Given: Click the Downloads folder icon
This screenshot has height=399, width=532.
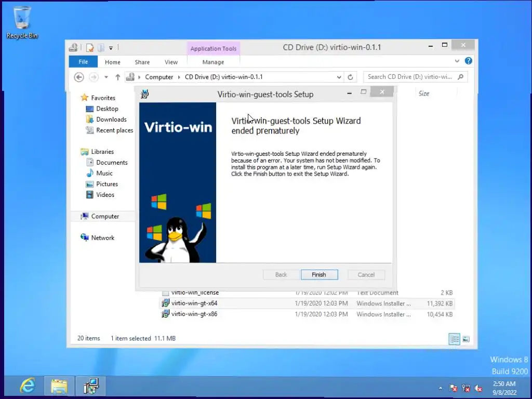Looking at the screenshot, I should pyautogui.click(x=89, y=119).
